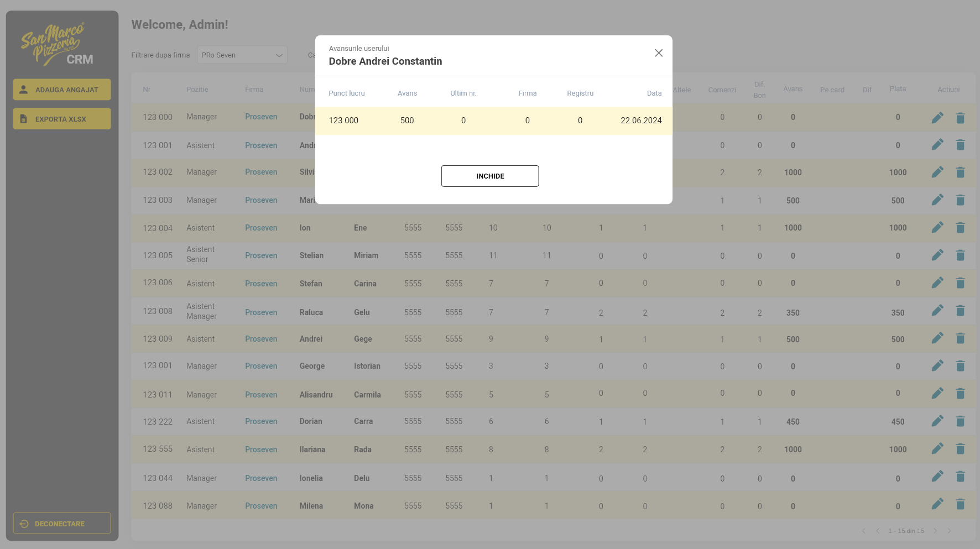Delete Andrei Gege row

point(960,338)
